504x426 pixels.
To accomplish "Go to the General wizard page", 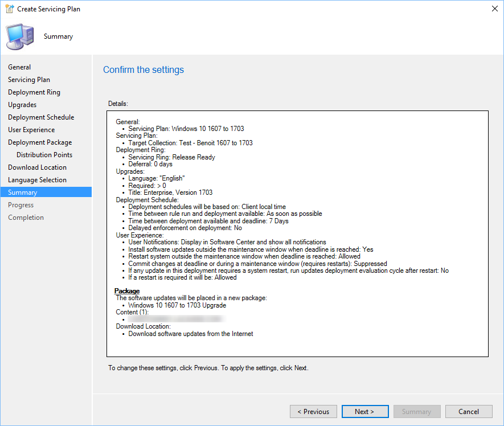I will click(19, 67).
